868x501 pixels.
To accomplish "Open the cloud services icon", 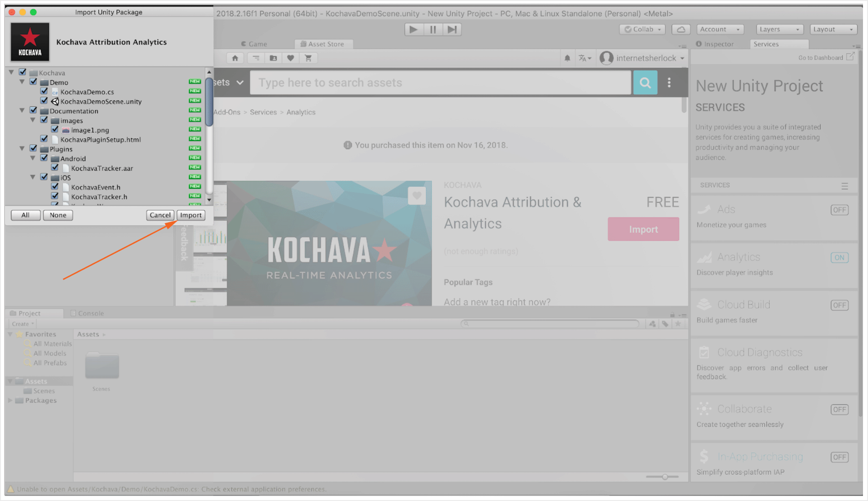I will 681,29.
